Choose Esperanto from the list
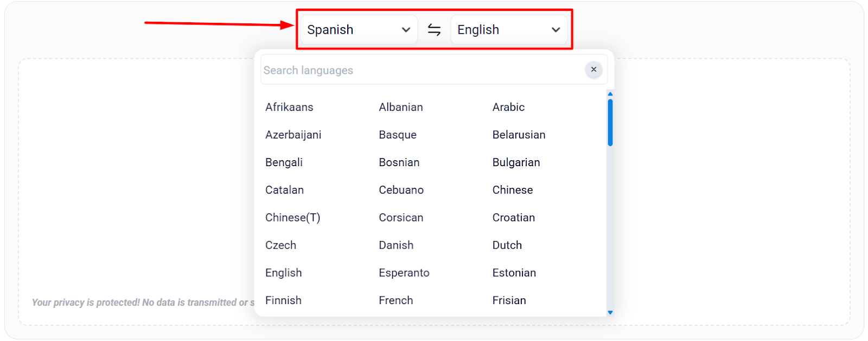Image resolution: width=868 pixels, height=341 pixels. (x=404, y=273)
